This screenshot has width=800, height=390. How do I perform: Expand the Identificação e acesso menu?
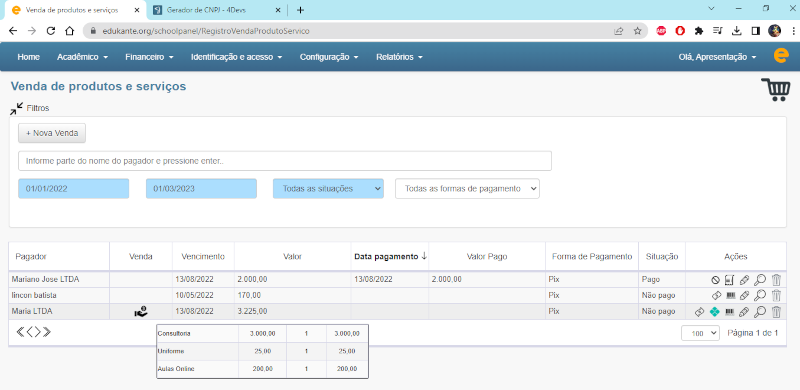coord(237,57)
